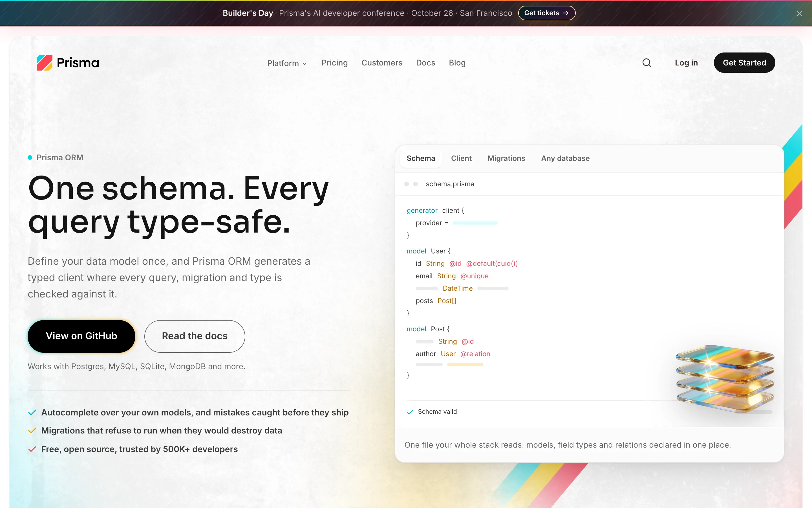Click the Prisma ORM label
812x508 pixels.
click(60, 157)
